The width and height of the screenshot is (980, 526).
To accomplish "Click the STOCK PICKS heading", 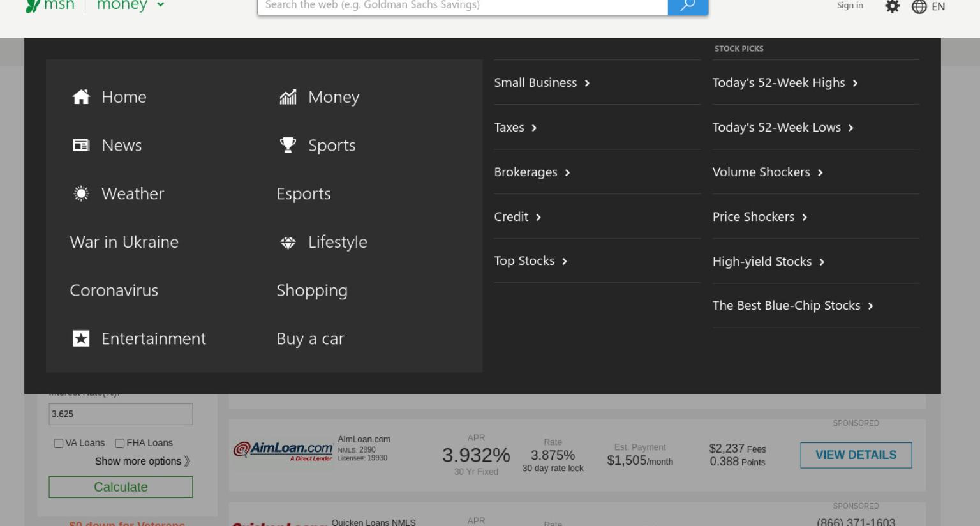I will [x=739, y=49].
